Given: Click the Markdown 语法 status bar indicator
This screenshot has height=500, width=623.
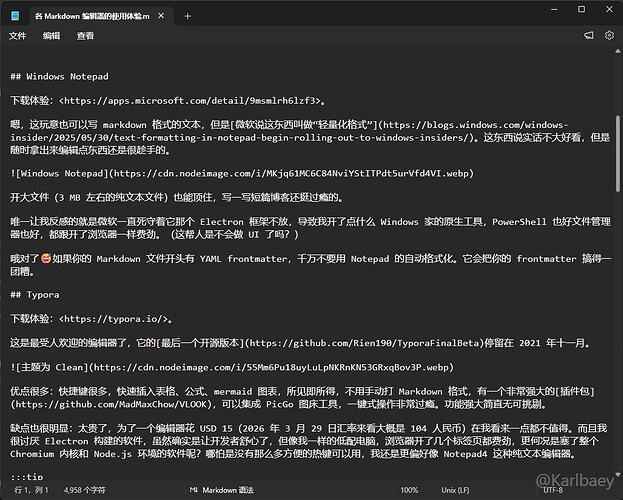Looking at the screenshot, I should point(228,490).
